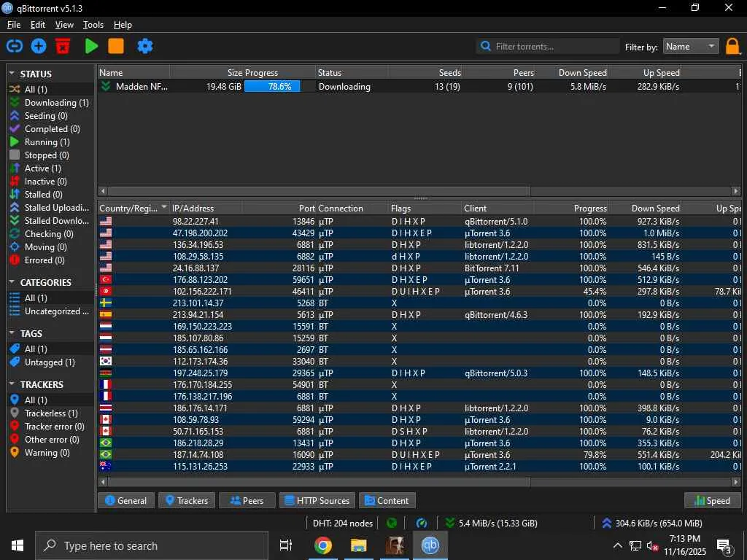
Task: Collapse the CATEGORIES section
Action: [x=12, y=282]
